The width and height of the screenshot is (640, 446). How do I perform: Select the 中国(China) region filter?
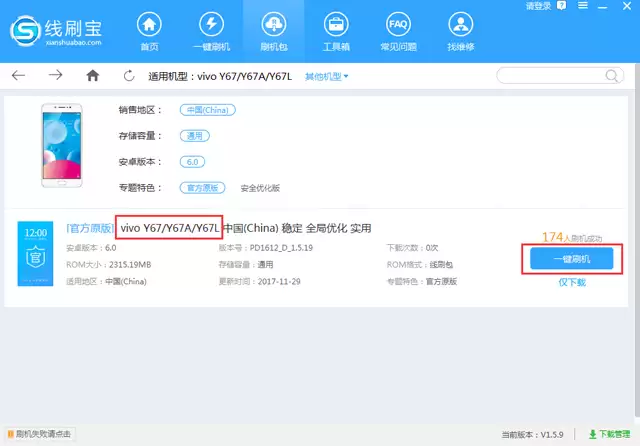pyautogui.click(x=208, y=110)
